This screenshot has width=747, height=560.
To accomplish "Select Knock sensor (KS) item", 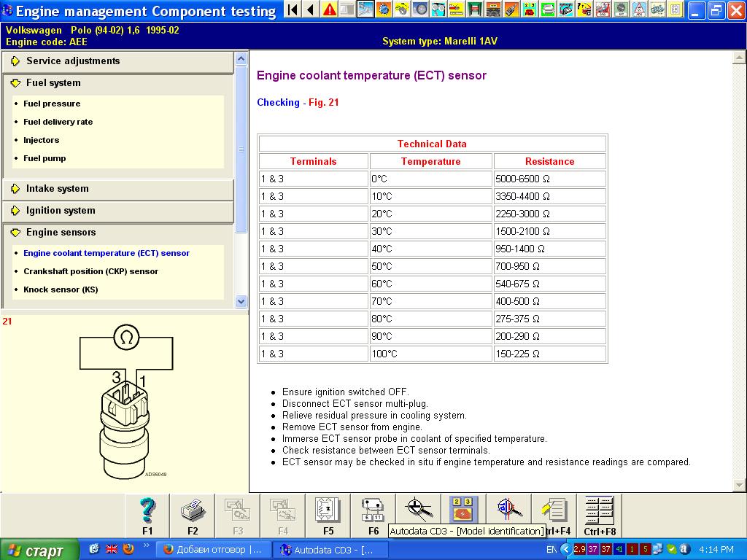I will coord(61,289).
